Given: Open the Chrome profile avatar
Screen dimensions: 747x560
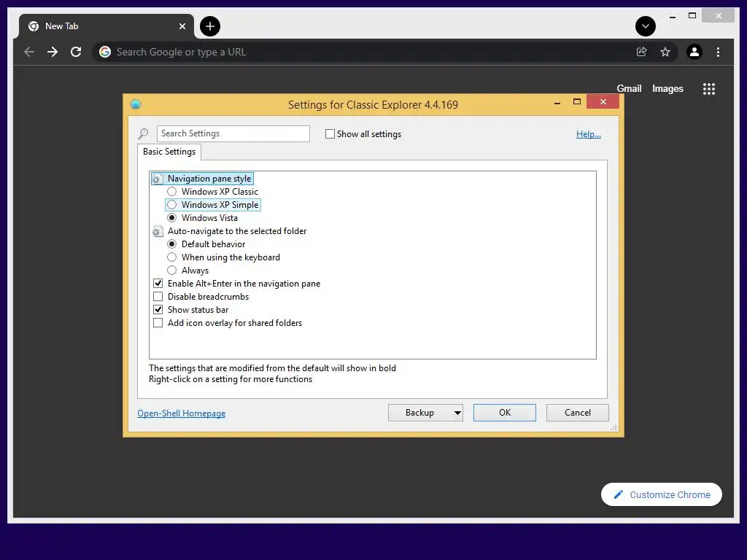Looking at the screenshot, I should (694, 52).
